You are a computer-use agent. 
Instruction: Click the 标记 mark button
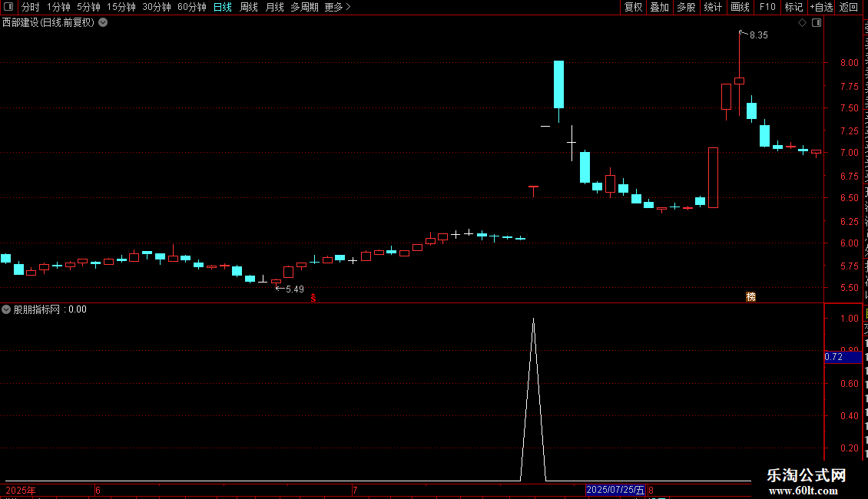click(x=793, y=7)
